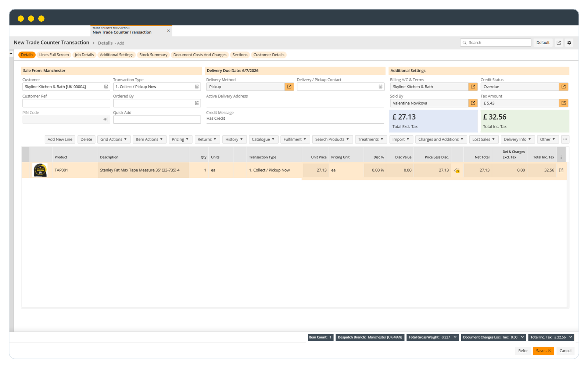588x368 pixels.
Task: Click Qty cell in TAP001 row
Action: click(199, 170)
